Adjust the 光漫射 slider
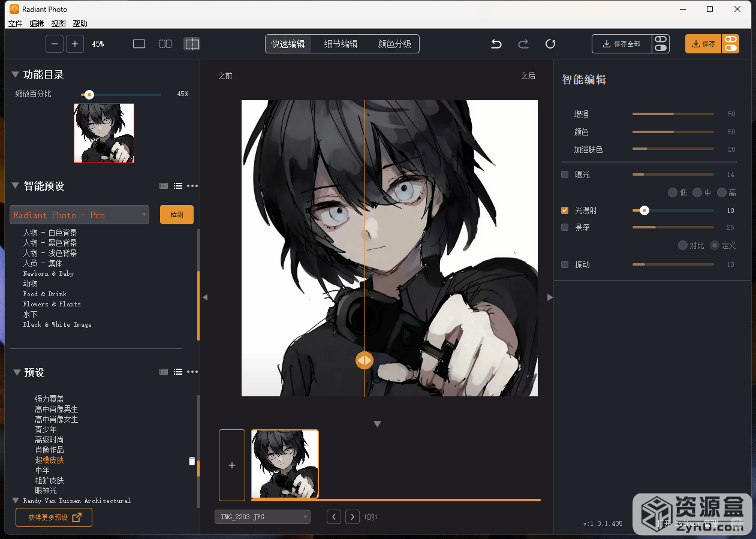The width and height of the screenshot is (756, 539). [673, 210]
